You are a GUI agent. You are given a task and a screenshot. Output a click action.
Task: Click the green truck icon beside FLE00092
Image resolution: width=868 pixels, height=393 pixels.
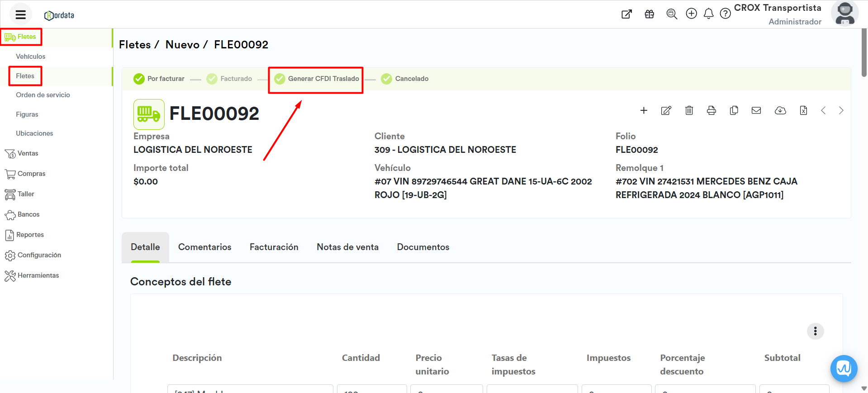pos(149,114)
